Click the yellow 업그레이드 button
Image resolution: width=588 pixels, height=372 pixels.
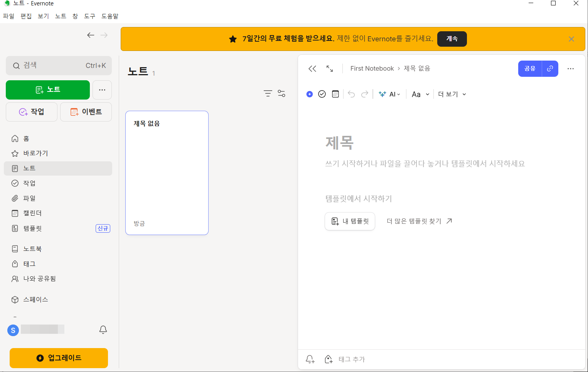click(x=59, y=358)
